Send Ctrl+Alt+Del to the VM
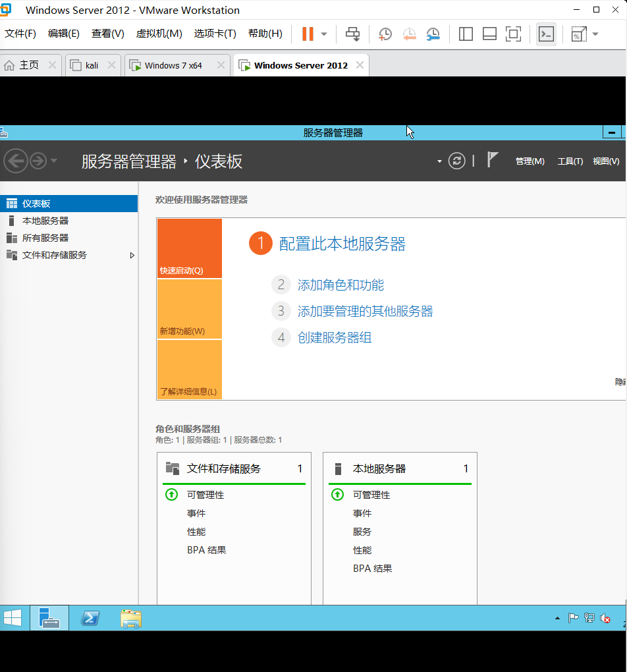627x672 pixels. pyautogui.click(x=353, y=34)
